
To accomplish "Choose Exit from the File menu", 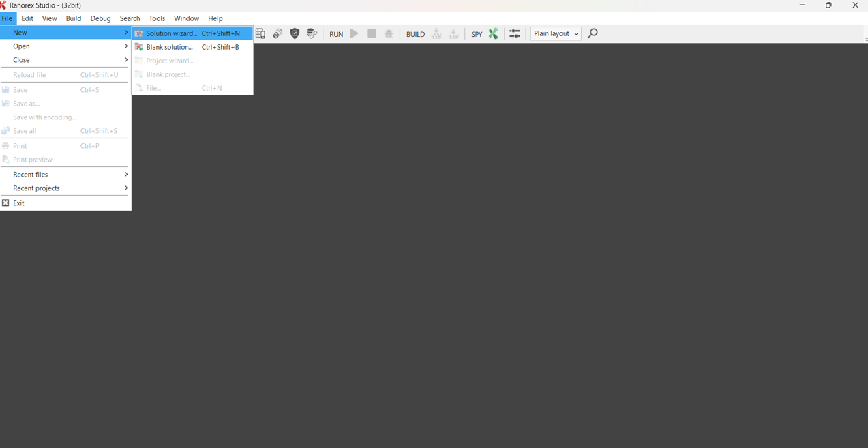I will pyautogui.click(x=65, y=203).
